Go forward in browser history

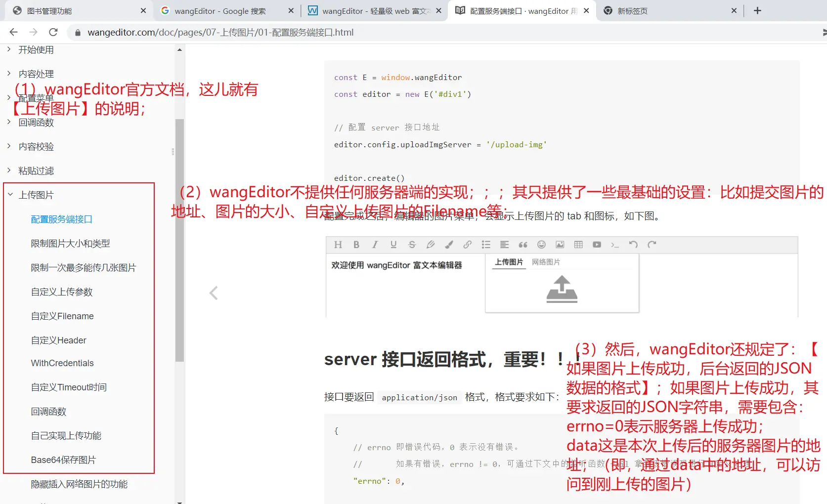(33, 32)
